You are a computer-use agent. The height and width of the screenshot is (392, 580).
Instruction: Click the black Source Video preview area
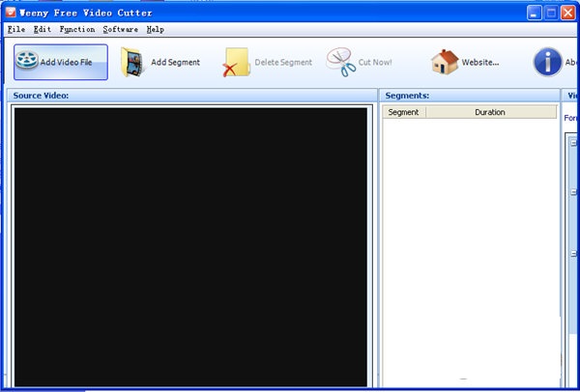click(x=190, y=247)
